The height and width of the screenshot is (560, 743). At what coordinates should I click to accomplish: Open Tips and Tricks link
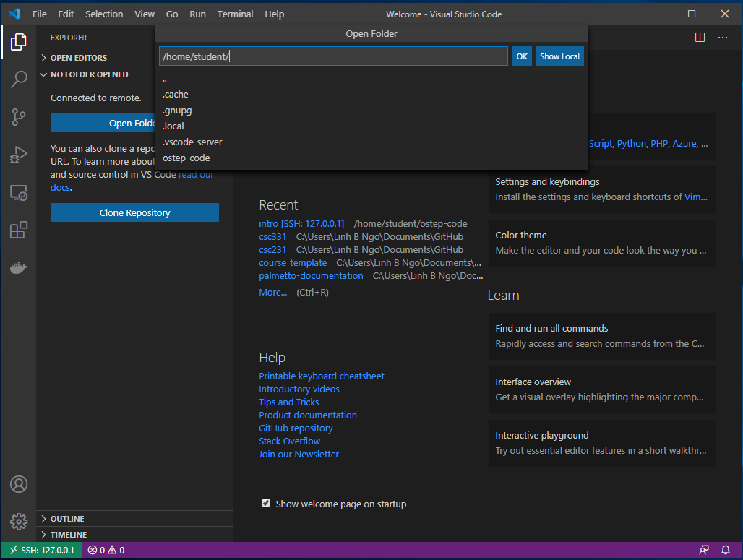coord(288,402)
